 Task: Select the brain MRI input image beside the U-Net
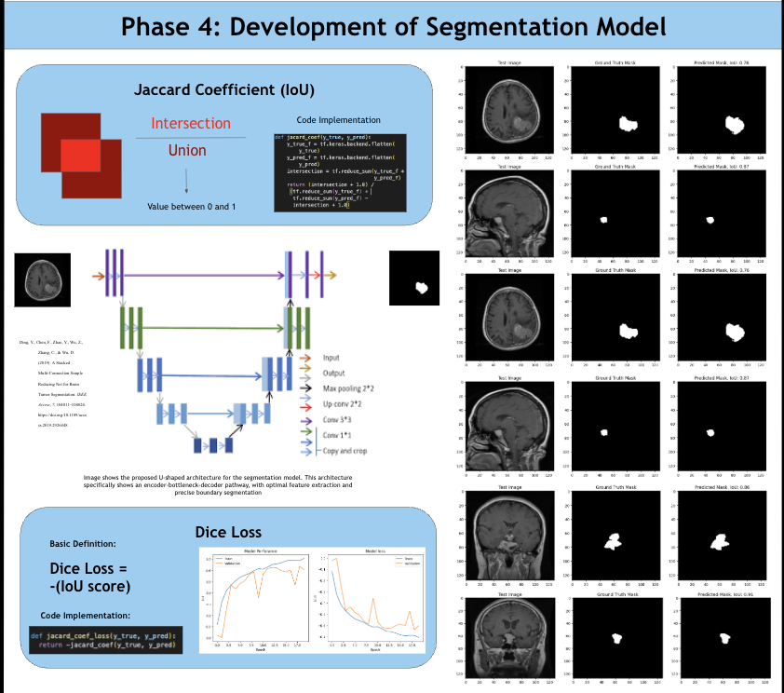coord(43,280)
